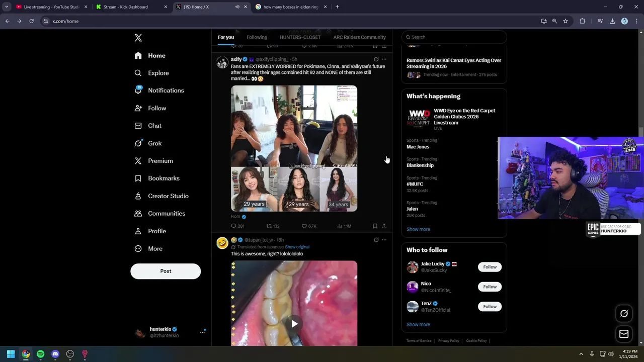Show more Who to follow suggestions
The height and width of the screenshot is (362, 644).
click(x=418, y=324)
